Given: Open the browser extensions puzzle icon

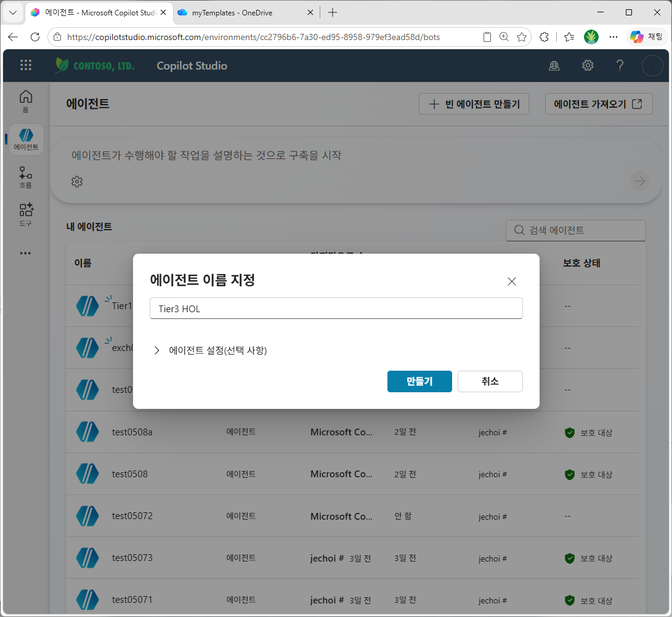Looking at the screenshot, I should [x=544, y=38].
